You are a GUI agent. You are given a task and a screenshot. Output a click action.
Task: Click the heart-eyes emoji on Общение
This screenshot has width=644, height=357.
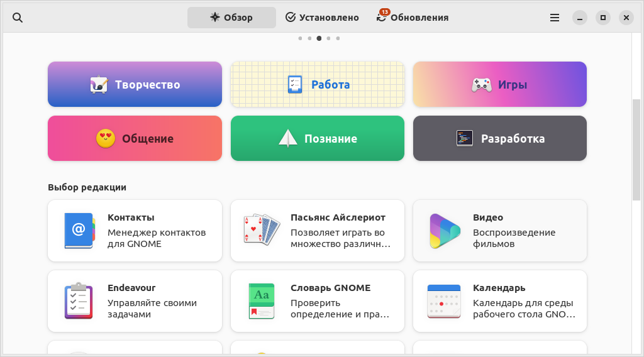tap(106, 138)
